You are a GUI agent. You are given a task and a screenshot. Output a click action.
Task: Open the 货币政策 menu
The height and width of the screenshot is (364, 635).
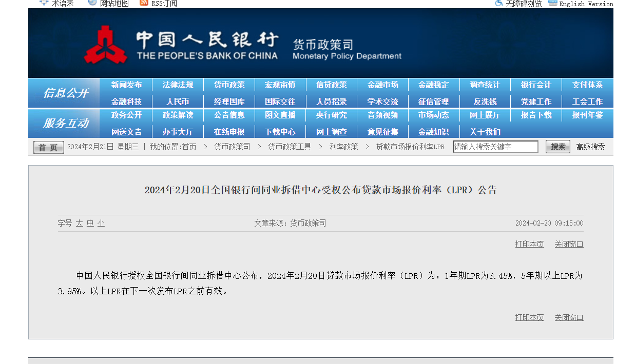(229, 85)
